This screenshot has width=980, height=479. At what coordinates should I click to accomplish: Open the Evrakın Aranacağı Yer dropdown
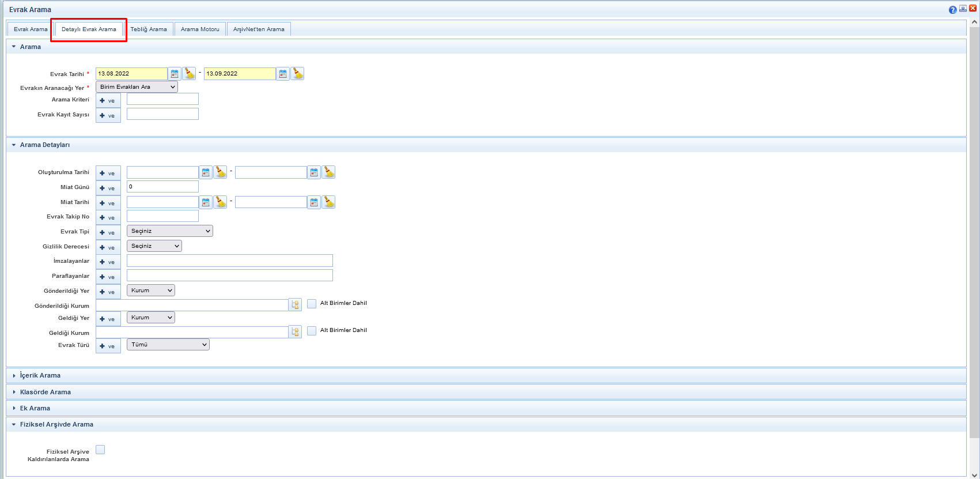137,87
